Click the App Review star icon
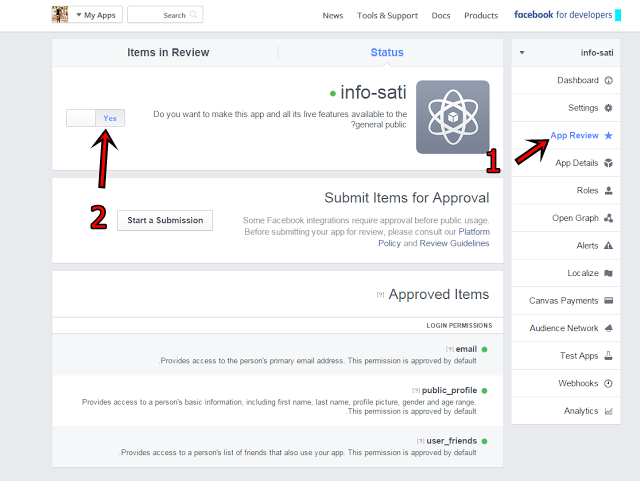The width and height of the screenshot is (640, 481). (x=609, y=135)
